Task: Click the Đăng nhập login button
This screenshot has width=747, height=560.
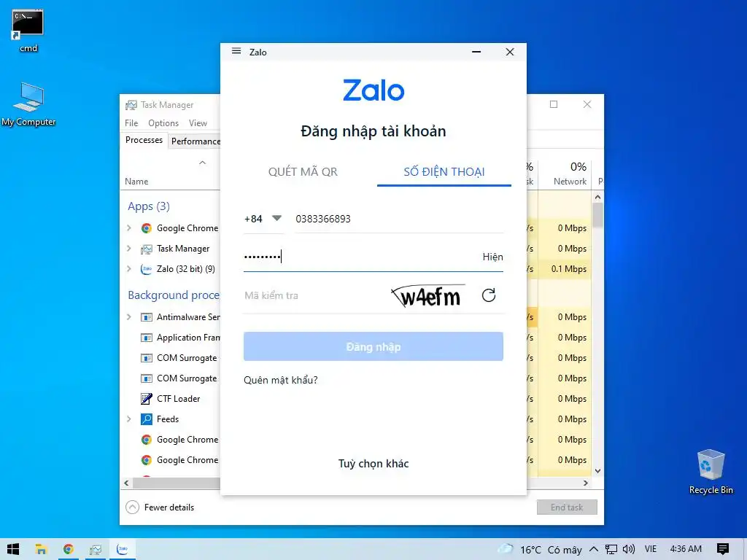Action: point(373,346)
